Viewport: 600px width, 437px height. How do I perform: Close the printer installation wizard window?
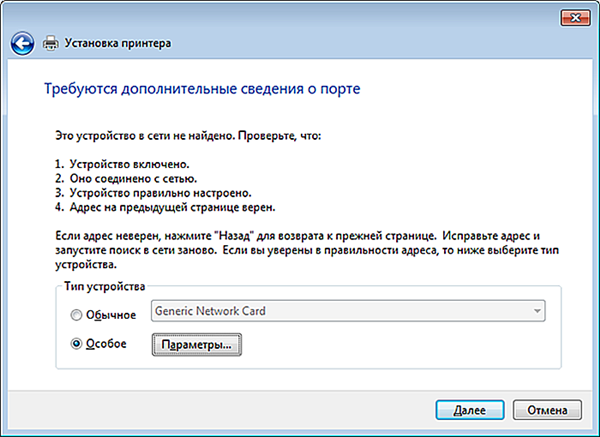[575, 18]
